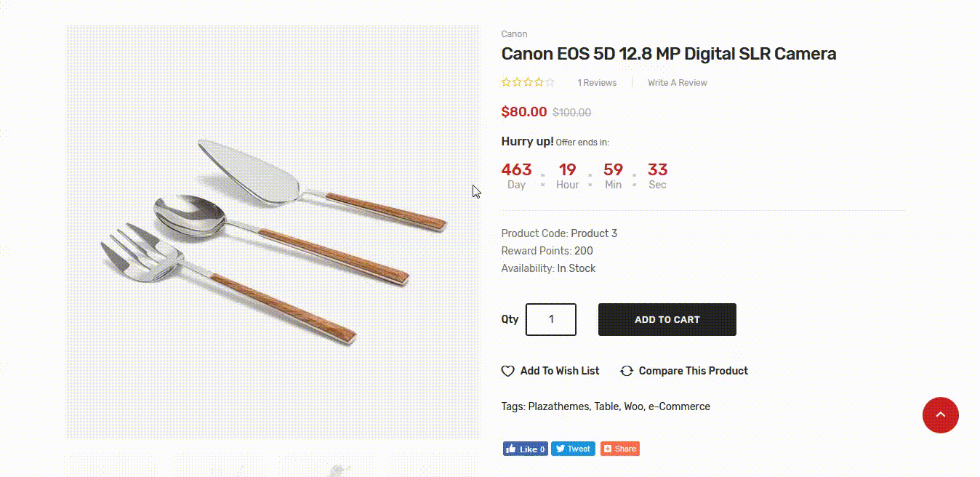Click the heart wish list icon
The width and height of the screenshot is (980, 477).
(507, 371)
